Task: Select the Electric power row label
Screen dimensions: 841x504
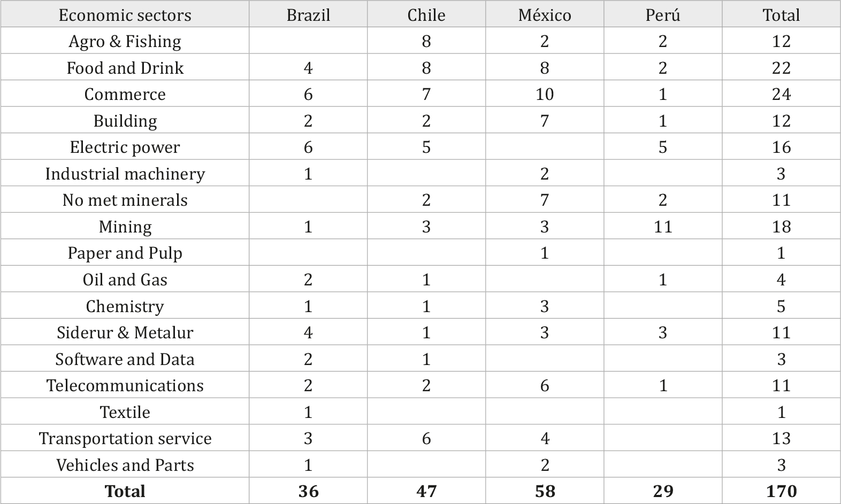Action: pos(125,147)
